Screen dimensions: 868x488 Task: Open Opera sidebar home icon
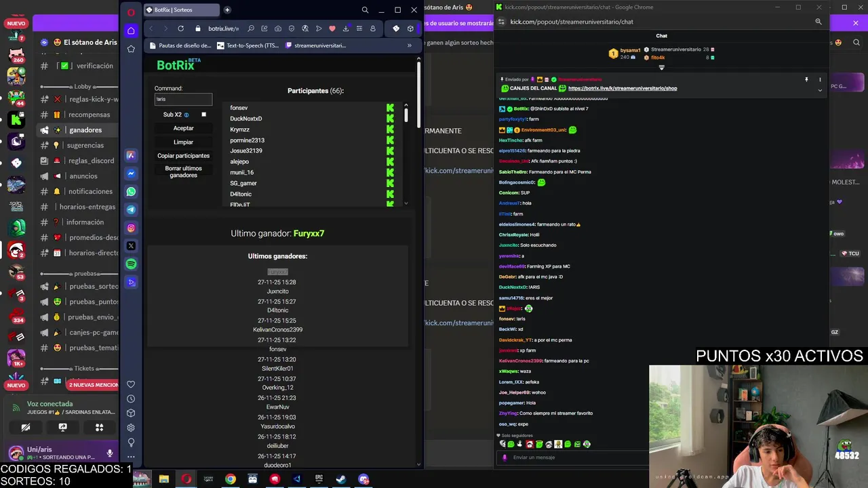pos(131,30)
